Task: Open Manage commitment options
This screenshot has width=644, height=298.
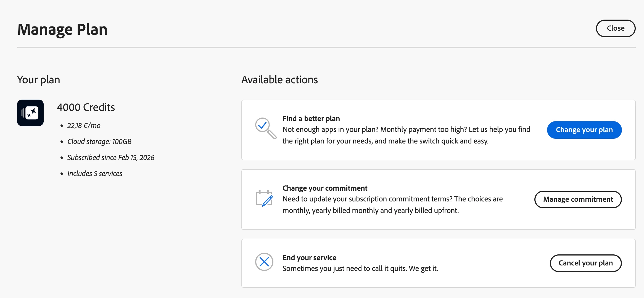Action: [x=578, y=199]
